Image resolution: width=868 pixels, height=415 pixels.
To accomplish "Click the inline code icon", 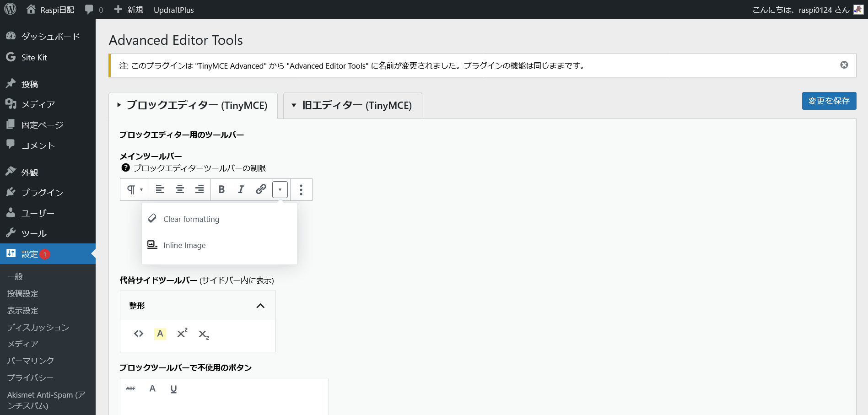I will coord(139,334).
